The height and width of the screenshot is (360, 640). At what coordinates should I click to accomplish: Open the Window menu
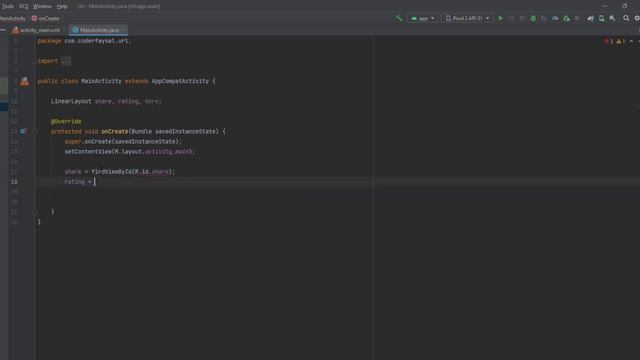(x=42, y=6)
